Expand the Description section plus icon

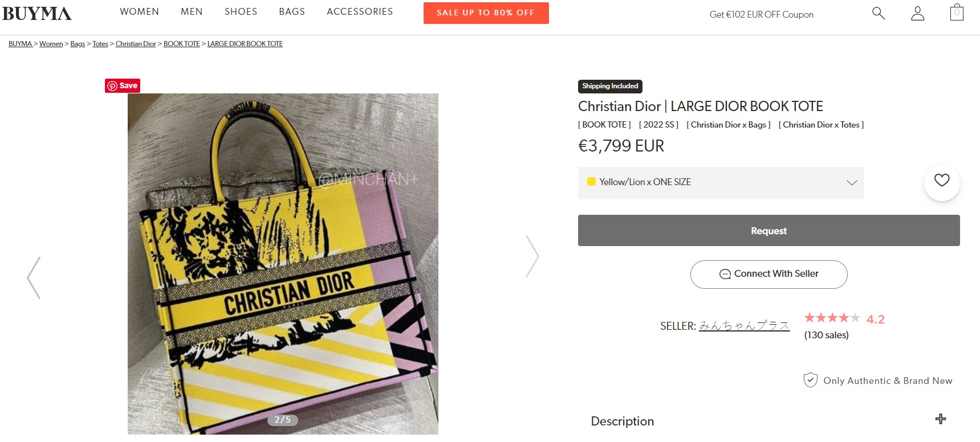(x=941, y=419)
